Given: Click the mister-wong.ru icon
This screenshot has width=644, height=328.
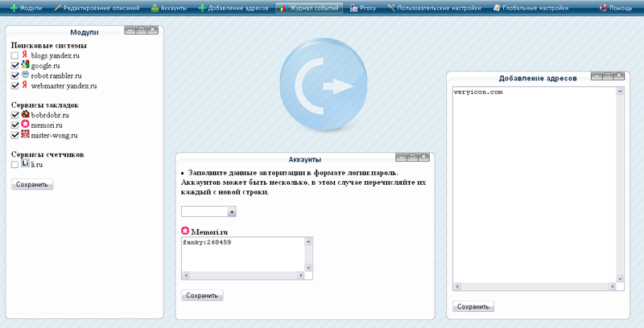Looking at the screenshot, I should pyautogui.click(x=26, y=134).
